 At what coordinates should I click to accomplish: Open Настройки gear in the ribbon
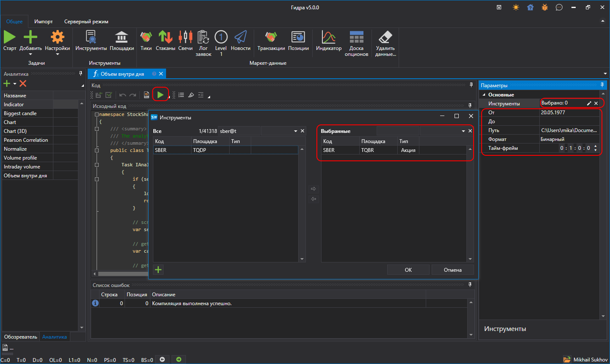57,37
